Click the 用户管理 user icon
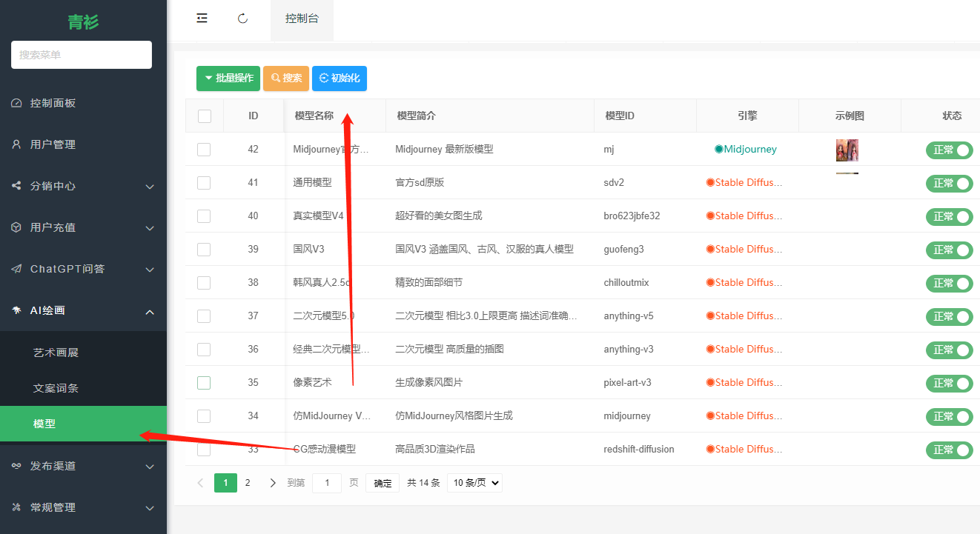This screenshot has height=534, width=980. (16, 144)
